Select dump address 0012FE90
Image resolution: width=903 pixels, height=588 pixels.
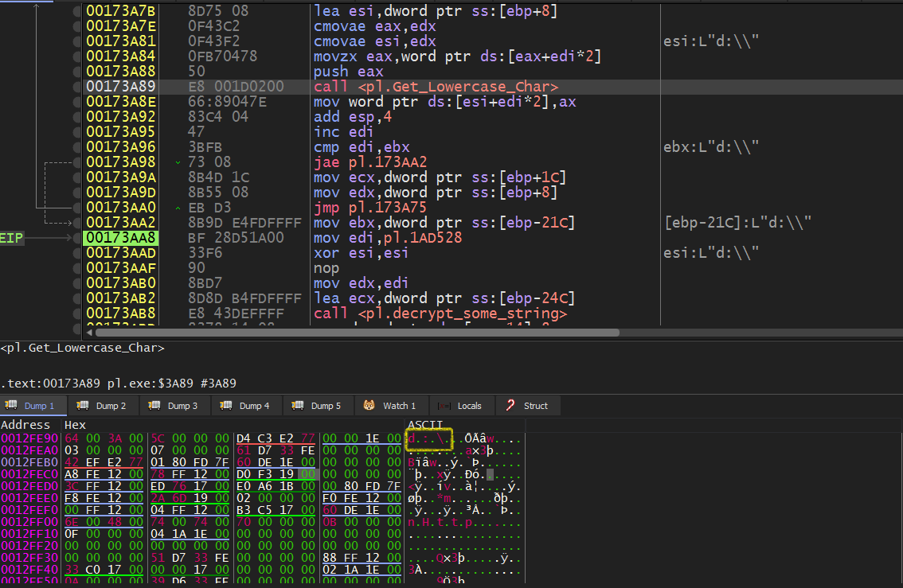[29, 438]
